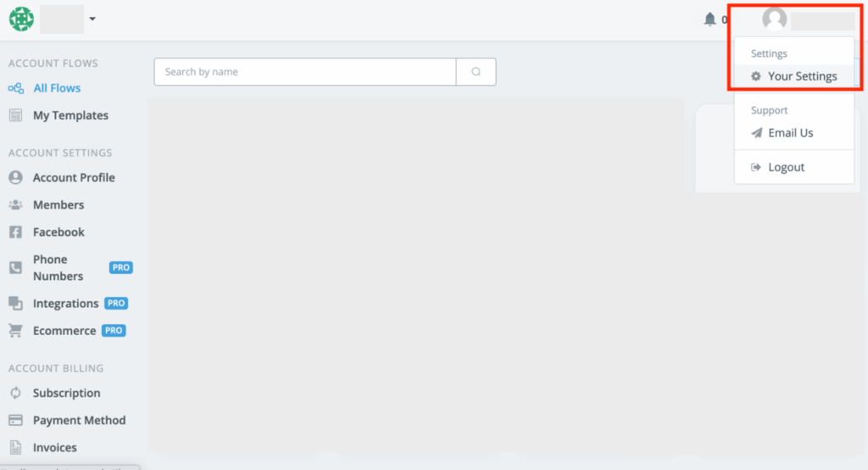The height and width of the screenshot is (470, 868).
Task: Click the search magnifier button
Action: (476, 72)
